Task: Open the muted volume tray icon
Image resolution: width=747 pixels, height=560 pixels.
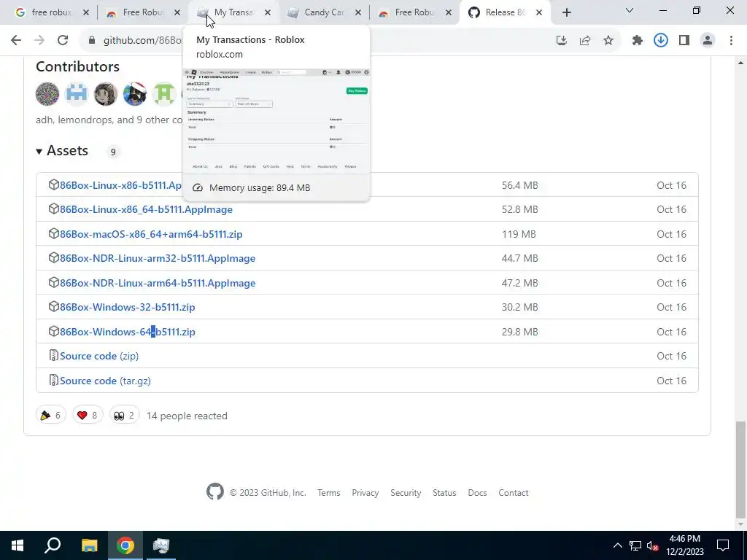Action: click(x=652, y=545)
